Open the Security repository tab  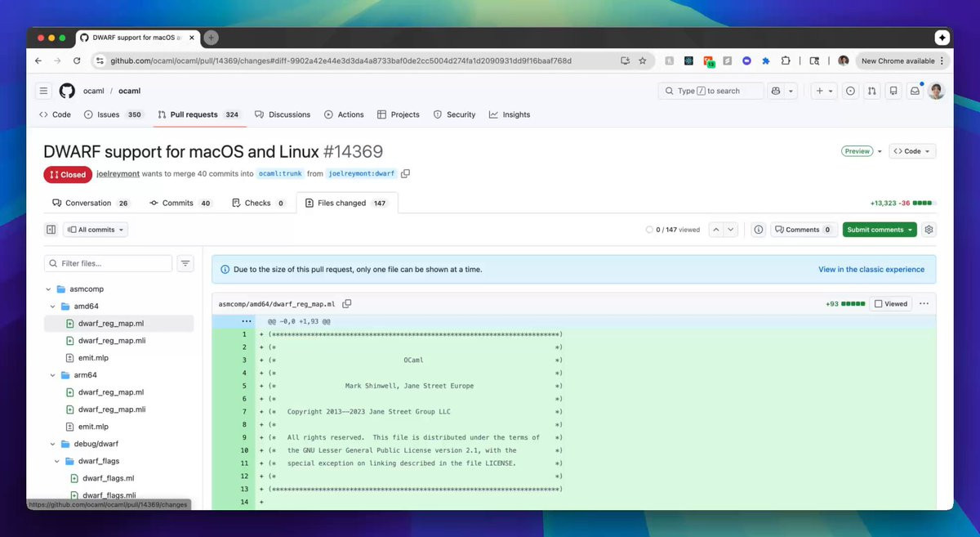[x=454, y=114]
